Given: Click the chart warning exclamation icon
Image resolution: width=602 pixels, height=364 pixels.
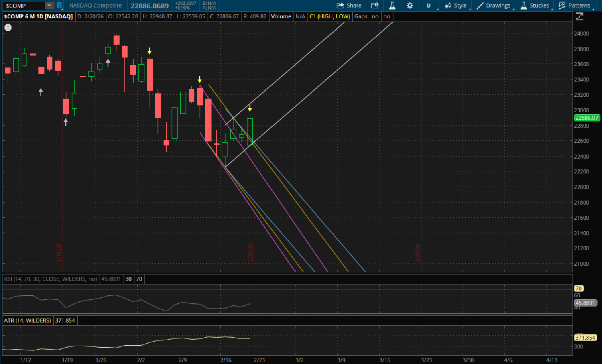Looking at the screenshot, I should coord(8,28).
